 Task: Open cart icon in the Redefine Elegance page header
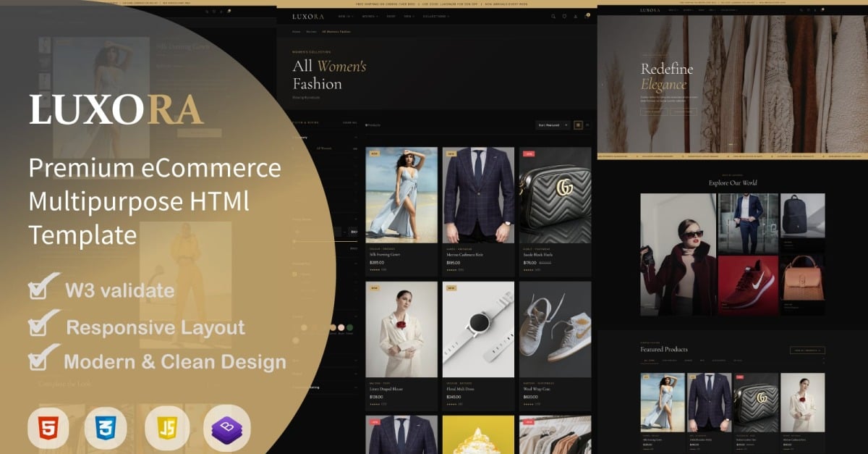tap(822, 10)
